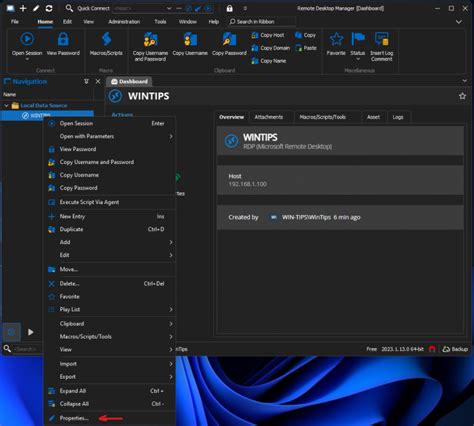Viewport: 474px width, 426px height.
Task: Switch to the Logs tab
Action: 398,117
